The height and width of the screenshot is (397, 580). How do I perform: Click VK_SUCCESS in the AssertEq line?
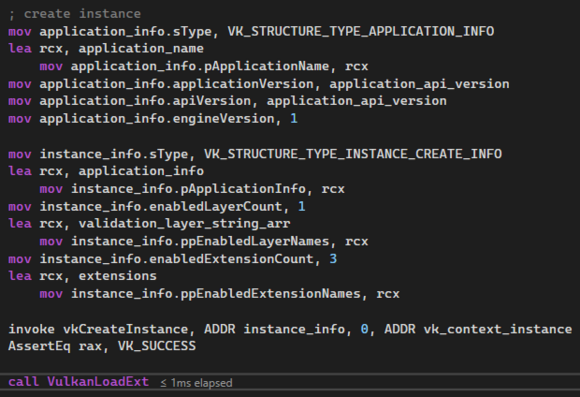[157, 346]
